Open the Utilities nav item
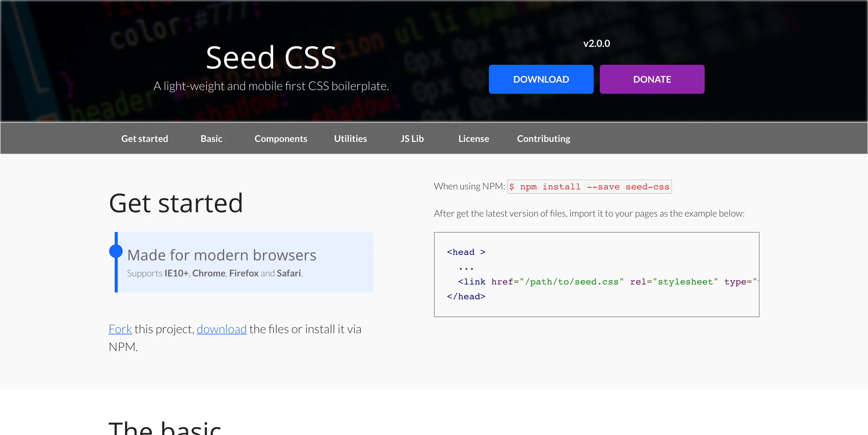The image size is (868, 435). pyautogui.click(x=350, y=138)
